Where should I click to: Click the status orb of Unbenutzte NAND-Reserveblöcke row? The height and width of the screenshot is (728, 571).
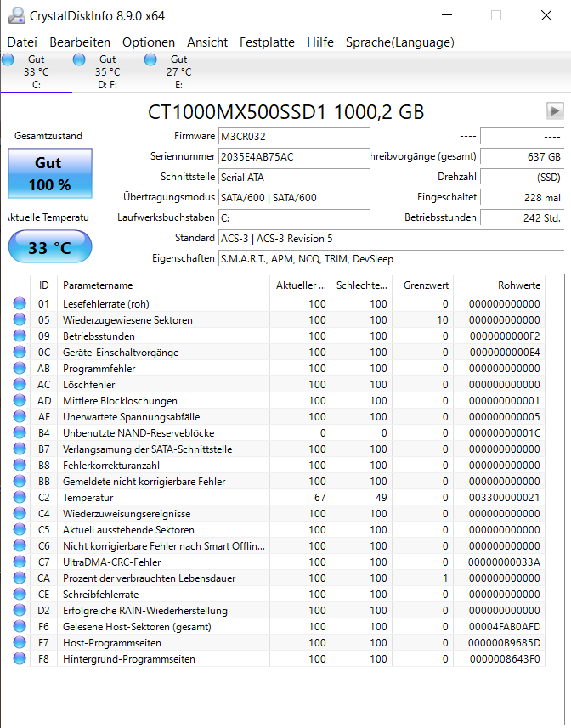(20, 432)
